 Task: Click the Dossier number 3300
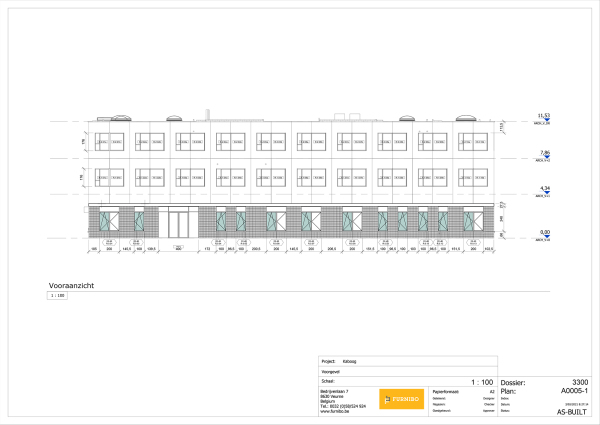coord(579,382)
